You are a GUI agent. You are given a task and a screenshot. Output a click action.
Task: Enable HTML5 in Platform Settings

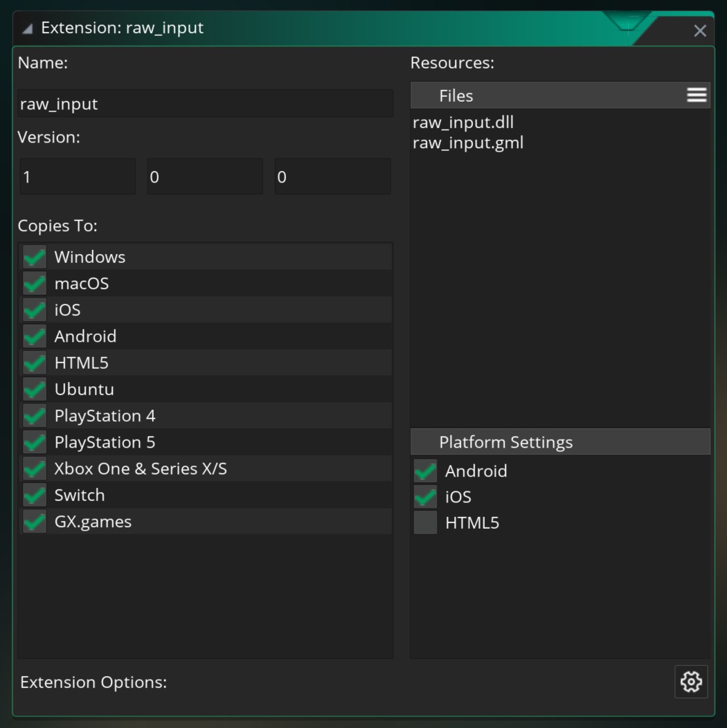(x=425, y=523)
